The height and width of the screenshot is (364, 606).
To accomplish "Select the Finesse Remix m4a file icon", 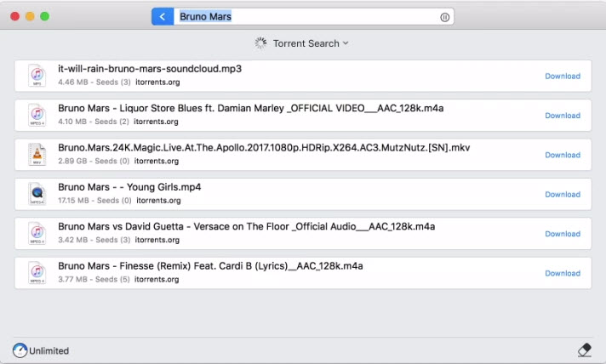I will [x=37, y=272].
